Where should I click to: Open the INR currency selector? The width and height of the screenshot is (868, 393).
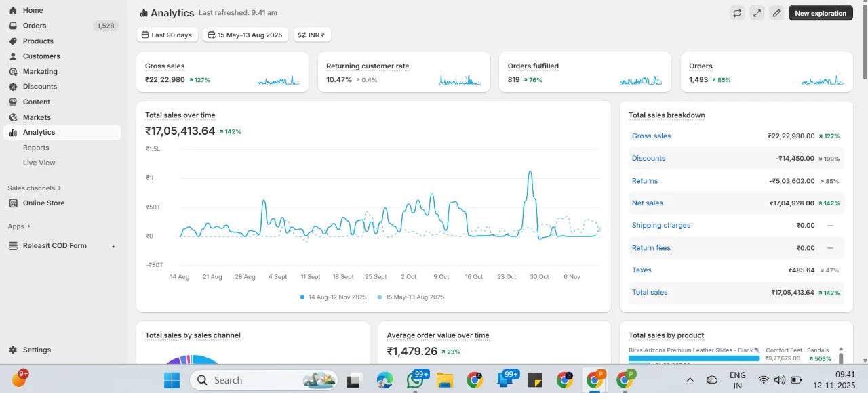point(312,35)
